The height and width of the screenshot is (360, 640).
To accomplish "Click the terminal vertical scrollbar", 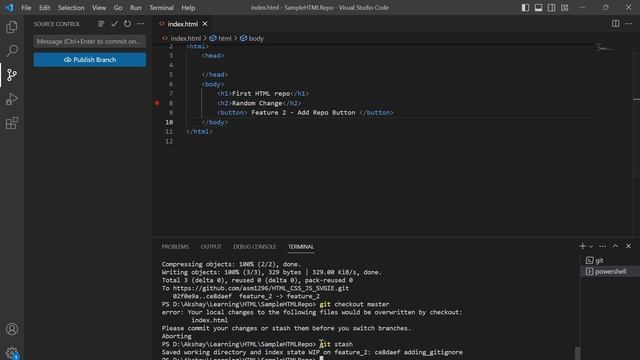I will click(x=577, y=353).
